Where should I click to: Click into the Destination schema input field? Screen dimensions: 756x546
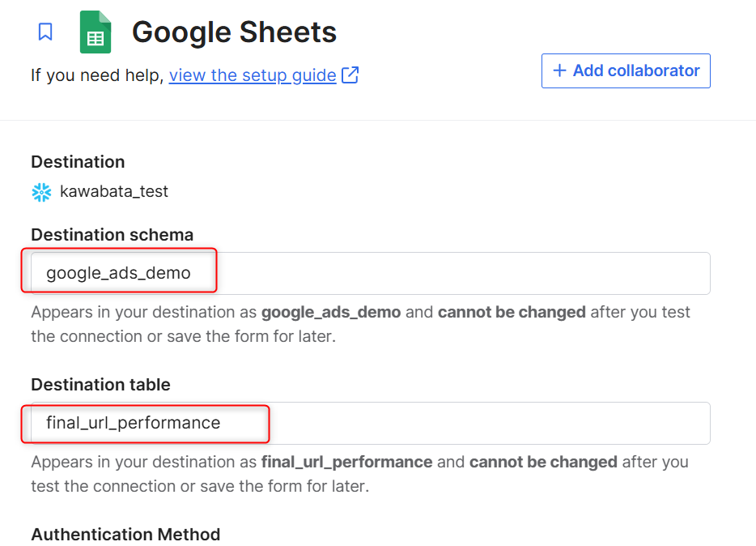pyautogui.click(x=370, y=273)
